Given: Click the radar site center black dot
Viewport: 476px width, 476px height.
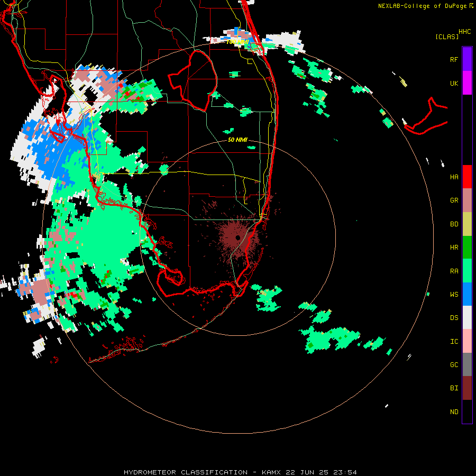Looking at the screenshot, I should point(237,237).
